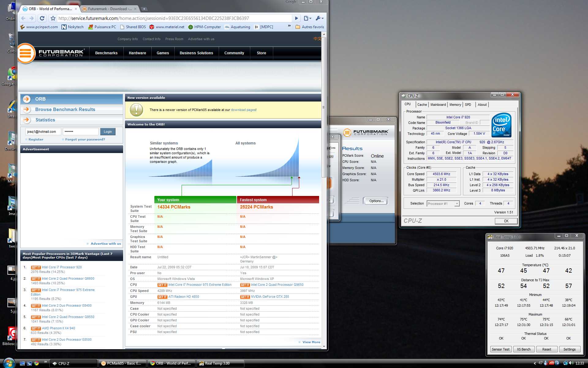Open CPU-Z taskbar button
The width and height of the screenshot is (588, 368).
[x=74, y=363]
